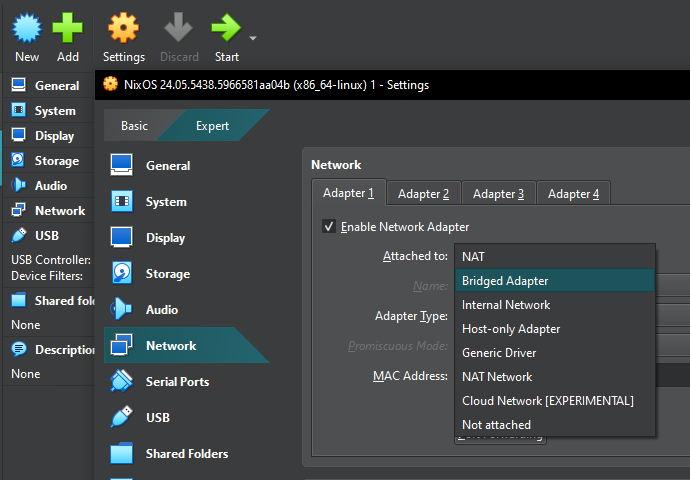
Task: Click None under Description
Action: coord(26,374)
